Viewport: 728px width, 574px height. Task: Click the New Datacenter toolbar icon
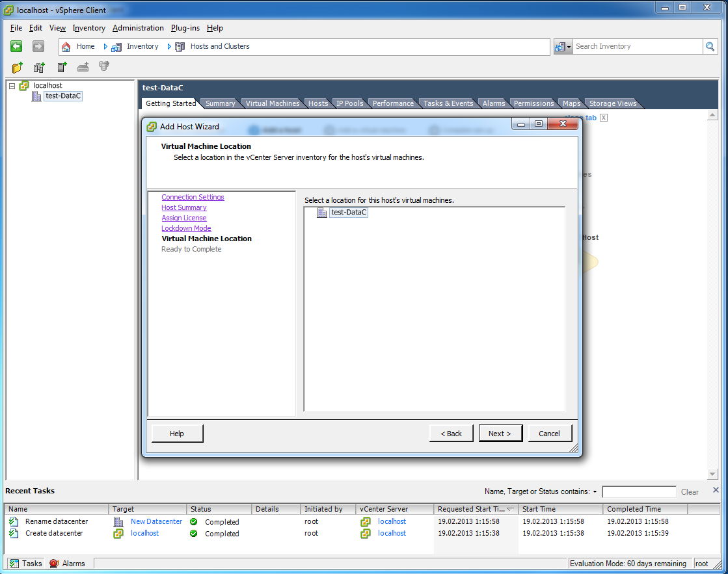pyautogui.click(x=39, y=68)
